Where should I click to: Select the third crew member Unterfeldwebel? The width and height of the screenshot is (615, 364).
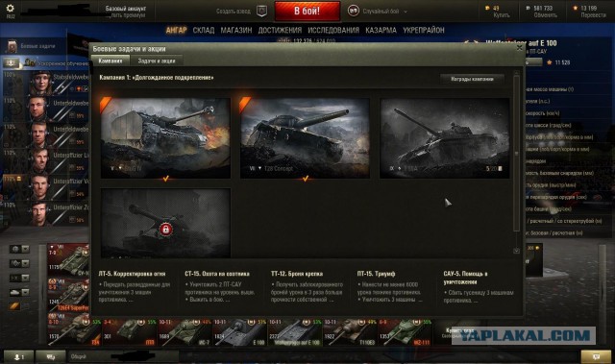pyautogui.click(x=39, y=135)
